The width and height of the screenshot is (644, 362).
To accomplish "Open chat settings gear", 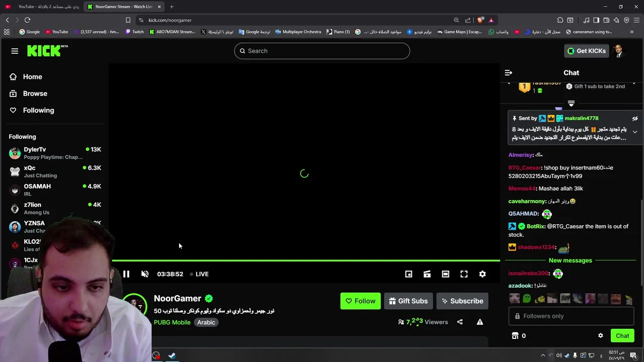I will click(600, 336).
